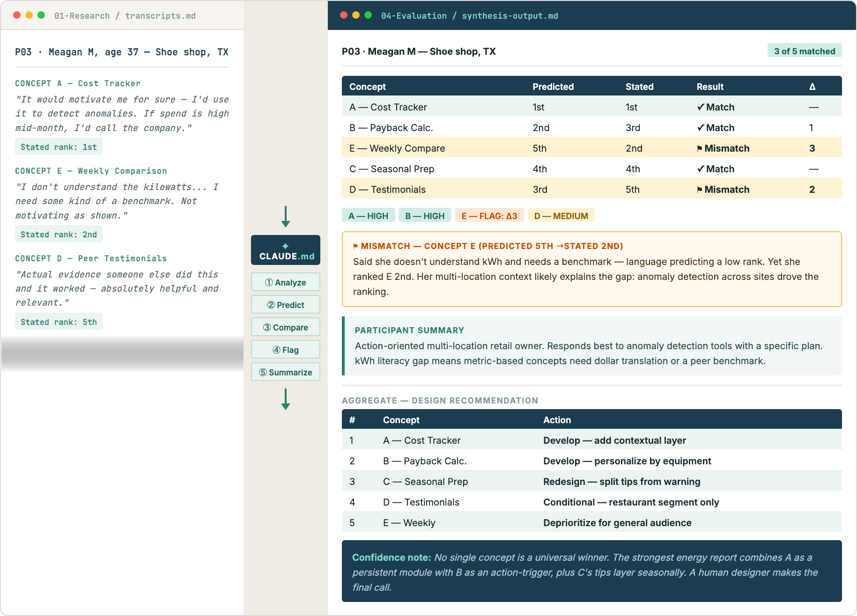Click the down arrow below Summarize
Screen dimensions: 857x616
286,399
